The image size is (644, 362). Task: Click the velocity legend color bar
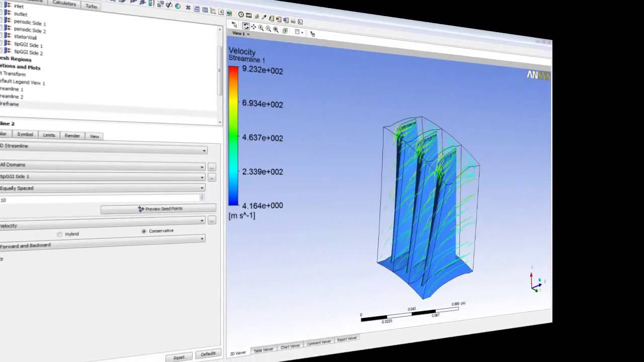click(233, 136)
